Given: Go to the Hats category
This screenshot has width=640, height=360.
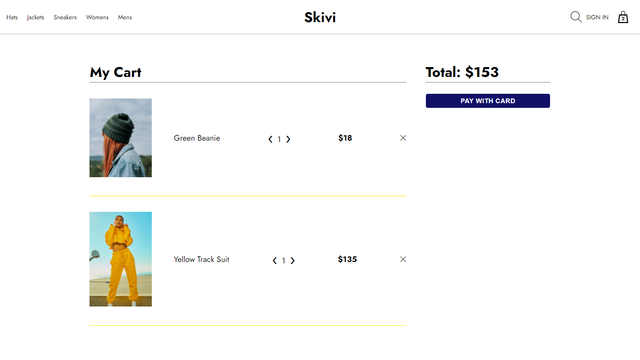Looking at the screenshot, I should coord(12,17).
